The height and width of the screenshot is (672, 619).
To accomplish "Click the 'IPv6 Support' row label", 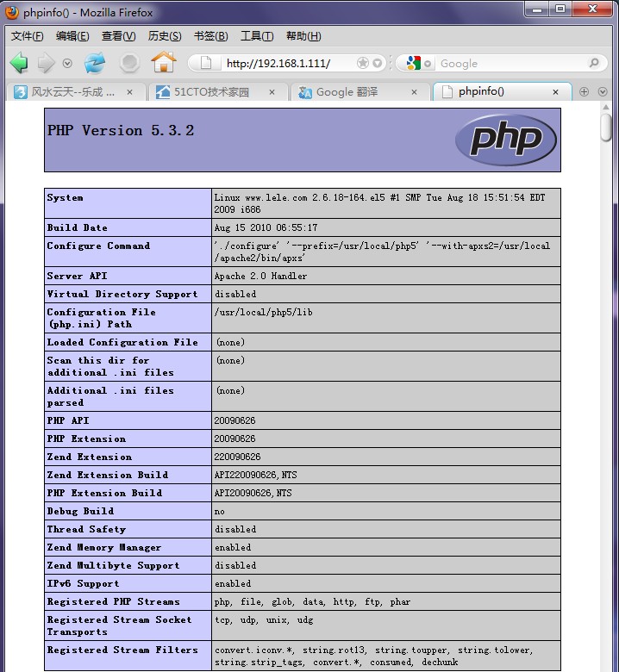I will point(84,583).
